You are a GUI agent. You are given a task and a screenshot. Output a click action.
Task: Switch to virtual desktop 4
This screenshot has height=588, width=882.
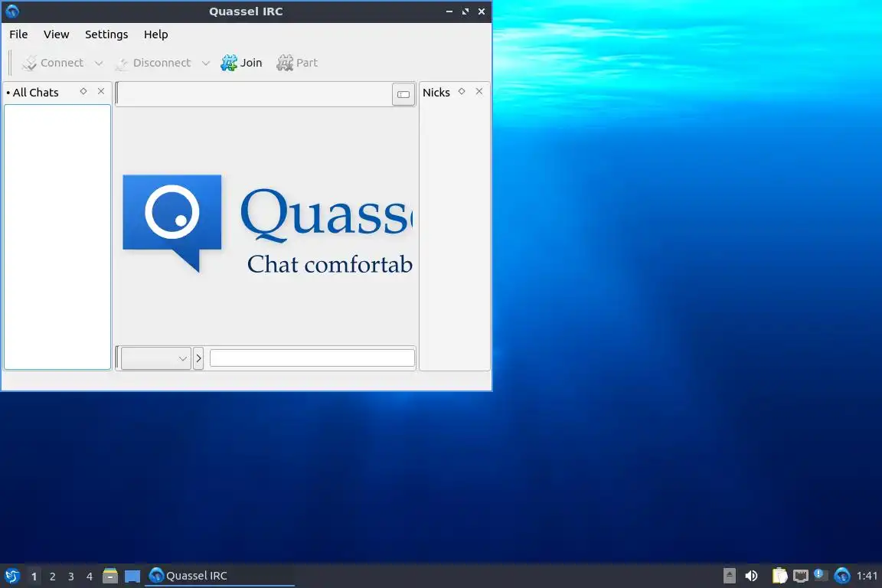[90, 577]
